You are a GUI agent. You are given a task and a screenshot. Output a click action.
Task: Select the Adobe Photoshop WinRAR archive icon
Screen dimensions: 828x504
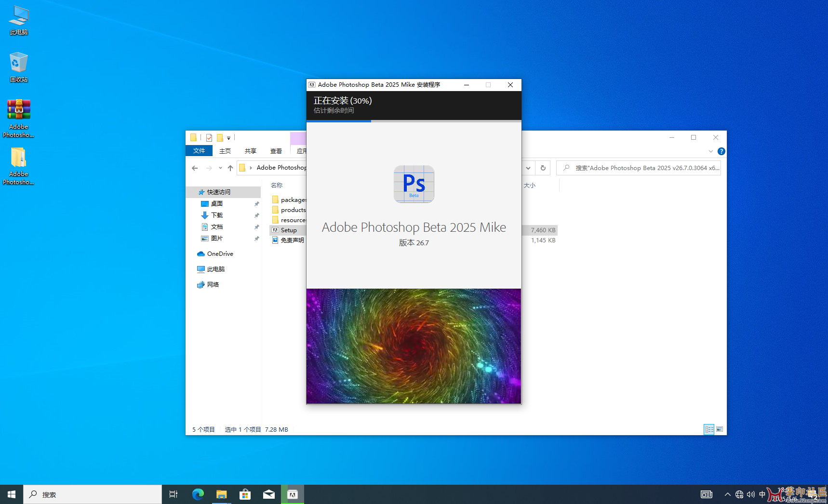[19, 118]
